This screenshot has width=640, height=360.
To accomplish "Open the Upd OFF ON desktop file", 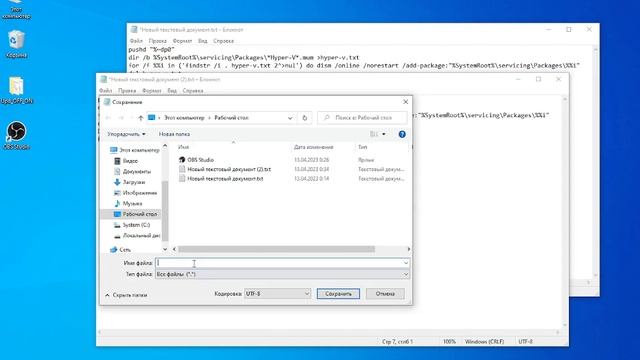I will point(16,91).
